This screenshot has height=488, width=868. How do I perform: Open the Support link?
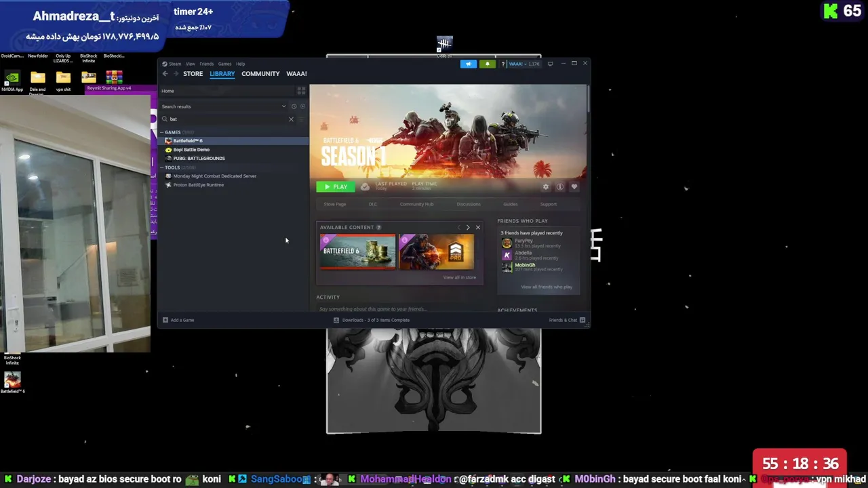[549, 204]
